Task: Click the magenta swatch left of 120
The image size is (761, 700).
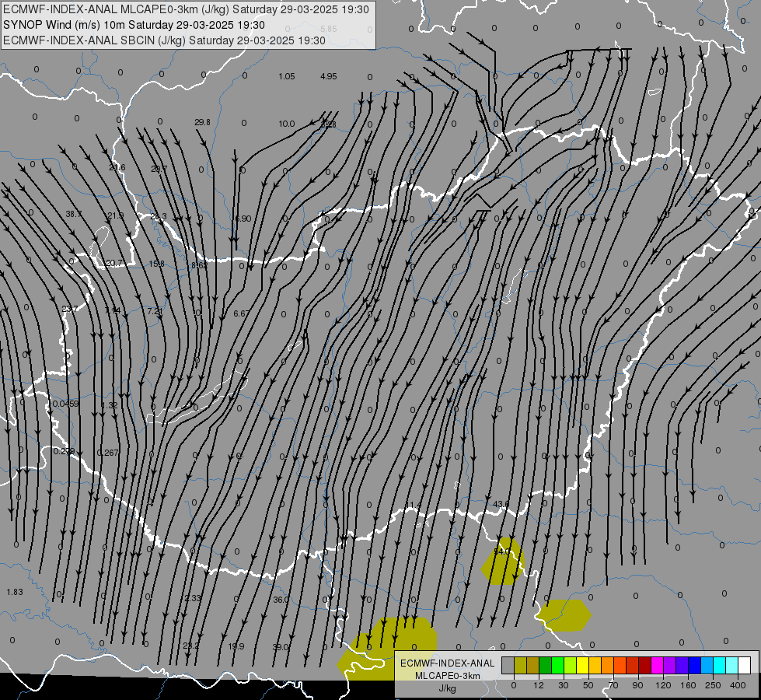Action: (x=657, y=665)
